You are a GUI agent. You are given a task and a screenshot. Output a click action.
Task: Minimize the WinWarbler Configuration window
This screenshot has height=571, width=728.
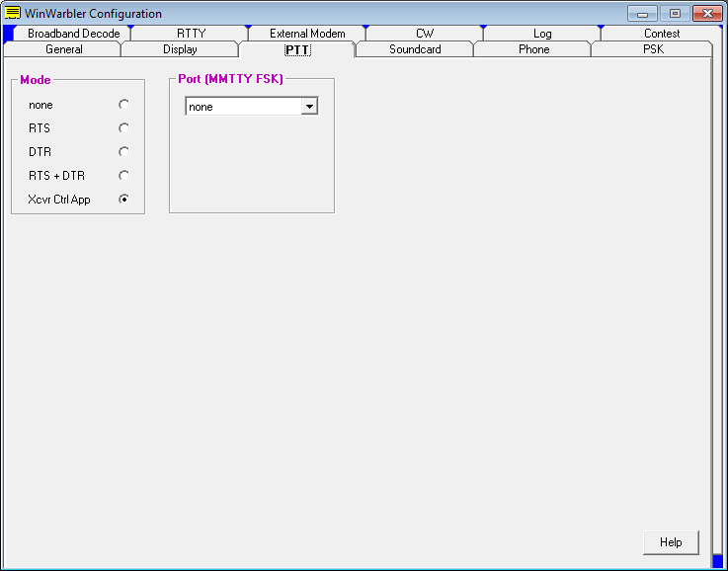(642, 14)
